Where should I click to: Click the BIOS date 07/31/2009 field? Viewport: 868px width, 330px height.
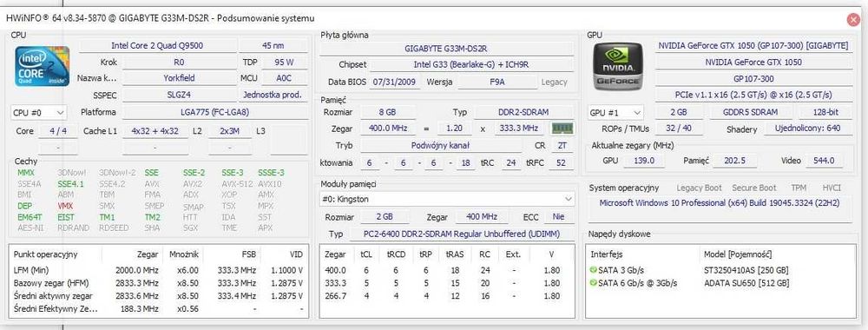tap(394, 82)
